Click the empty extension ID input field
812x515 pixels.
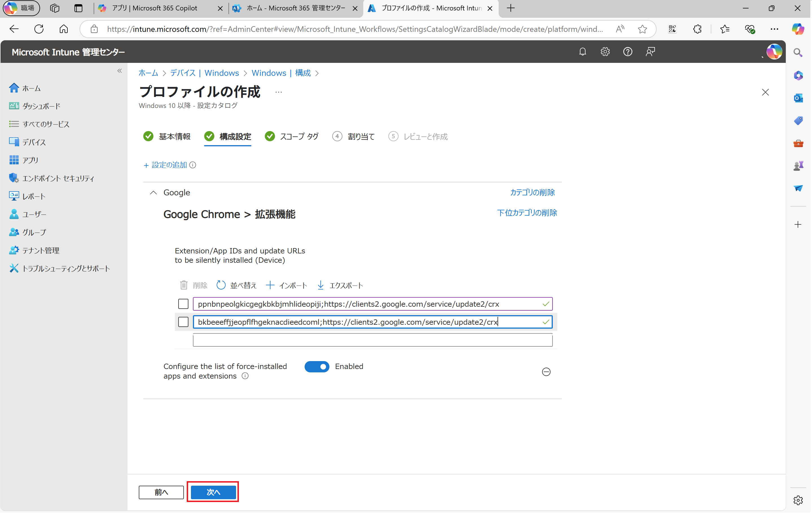(x=372, y=340)
